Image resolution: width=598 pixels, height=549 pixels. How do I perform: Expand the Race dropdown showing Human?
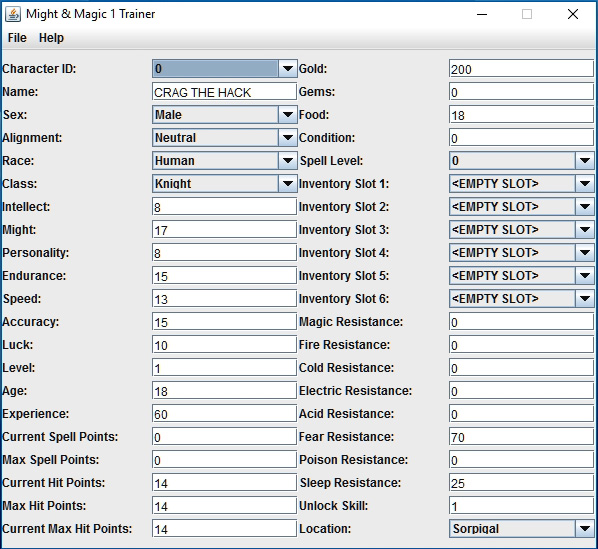[x=225, y=161]
